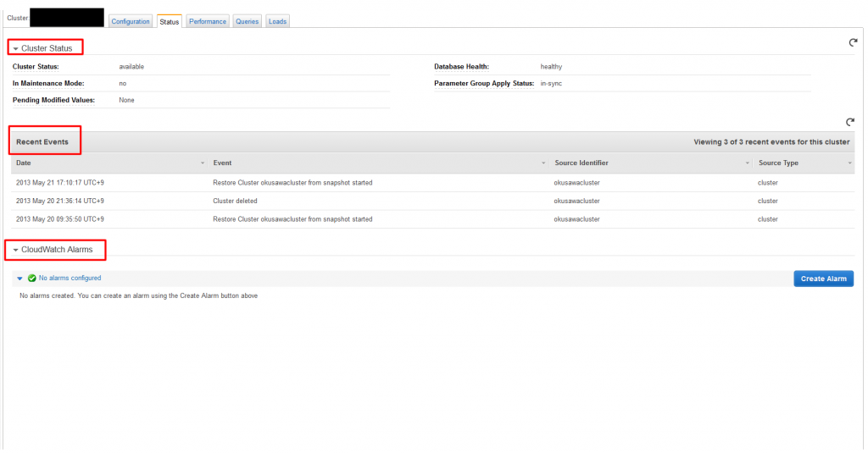This screenshot has height=453, width=868.
Task: Collapse the No alarms configured row arrow
Action: pos(20,279)
